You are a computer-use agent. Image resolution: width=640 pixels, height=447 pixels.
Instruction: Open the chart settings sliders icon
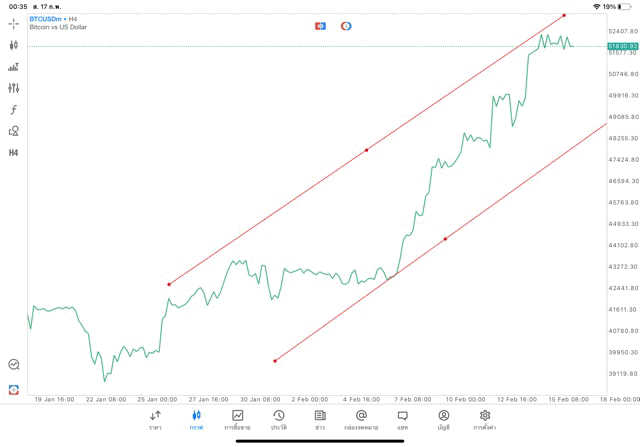pos(14,88)
